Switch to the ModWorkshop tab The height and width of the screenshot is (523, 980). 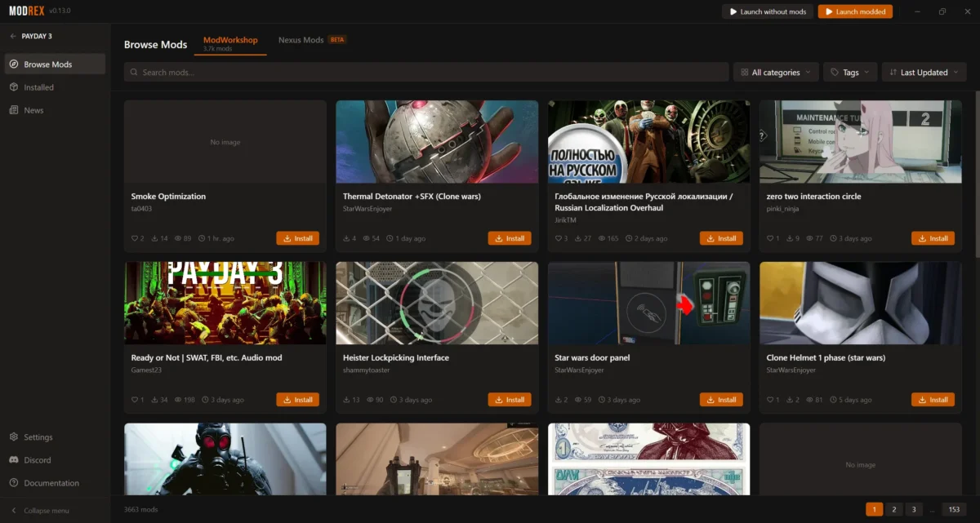pyautogui.click(x=230, y=43)
